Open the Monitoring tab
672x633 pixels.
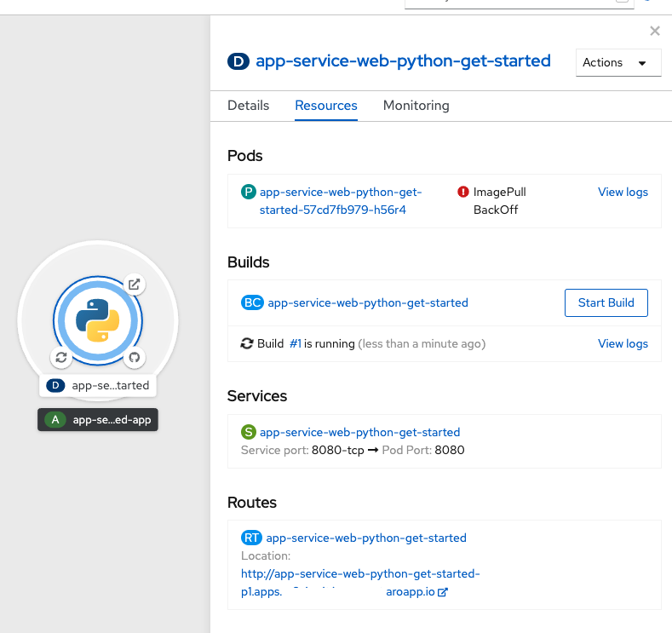(416, 106)
